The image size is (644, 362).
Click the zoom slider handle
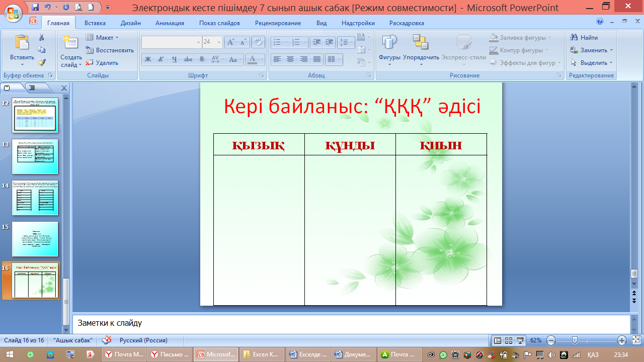(575, 340)
